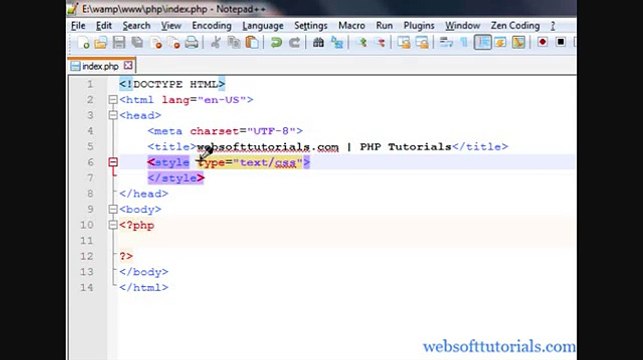Click the synchronize horizontal scrolling icon
The image size is (643, 360).
[x=422, y=42]
